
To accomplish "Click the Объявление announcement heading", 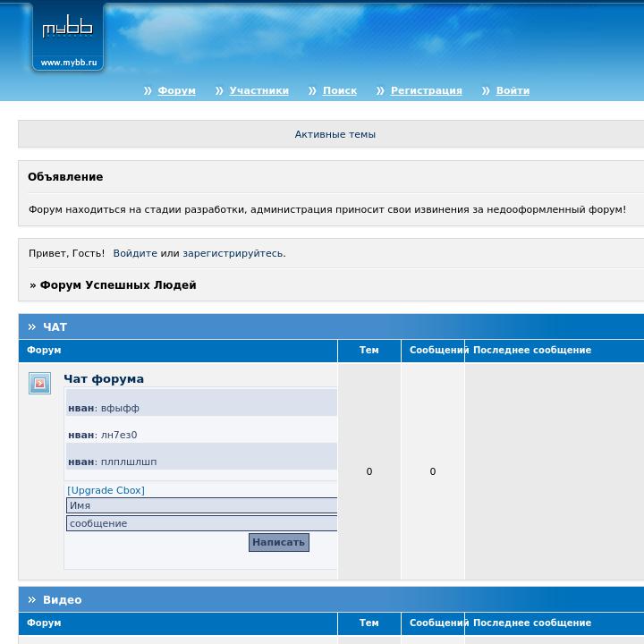I will 65,177.
